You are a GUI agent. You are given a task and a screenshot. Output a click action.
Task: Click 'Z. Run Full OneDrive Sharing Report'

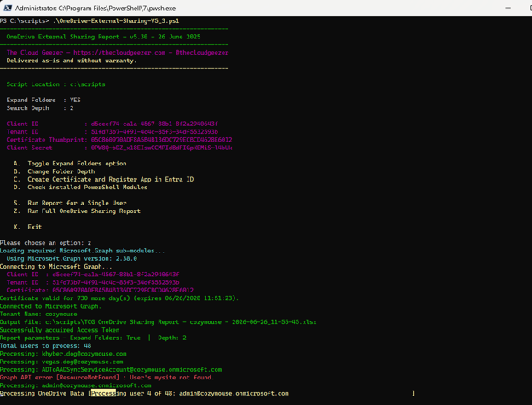click(x=77, y=211)
